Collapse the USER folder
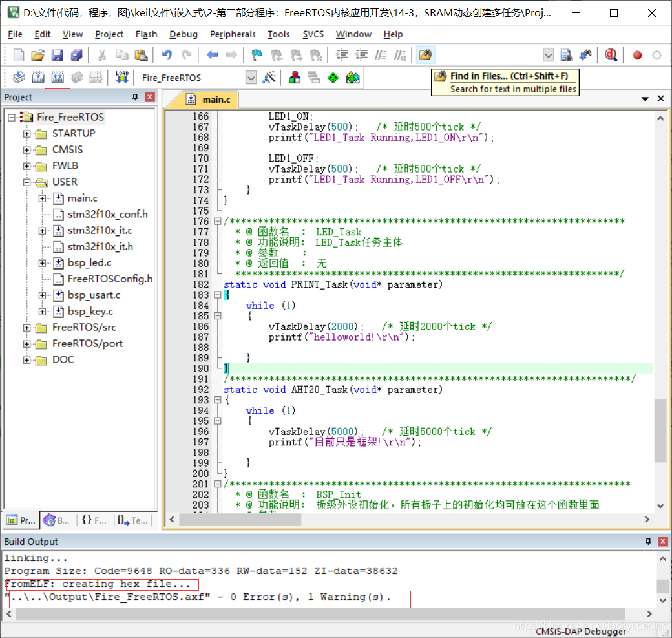 pyautogui.click(x=27, y=182)
